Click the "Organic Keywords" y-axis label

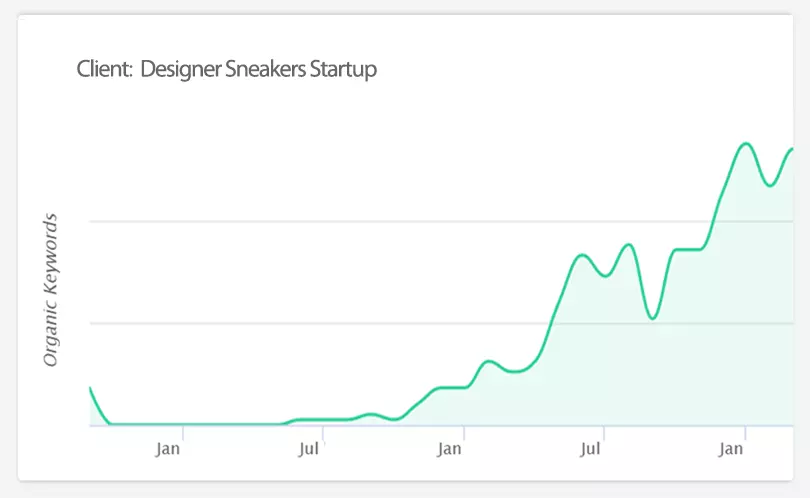pos(51,290)
